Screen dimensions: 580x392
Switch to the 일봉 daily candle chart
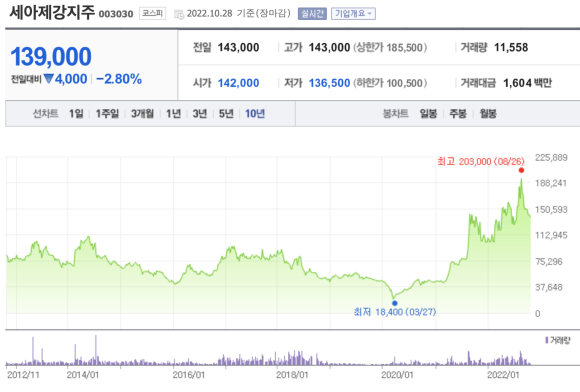[x=428, y=114]
